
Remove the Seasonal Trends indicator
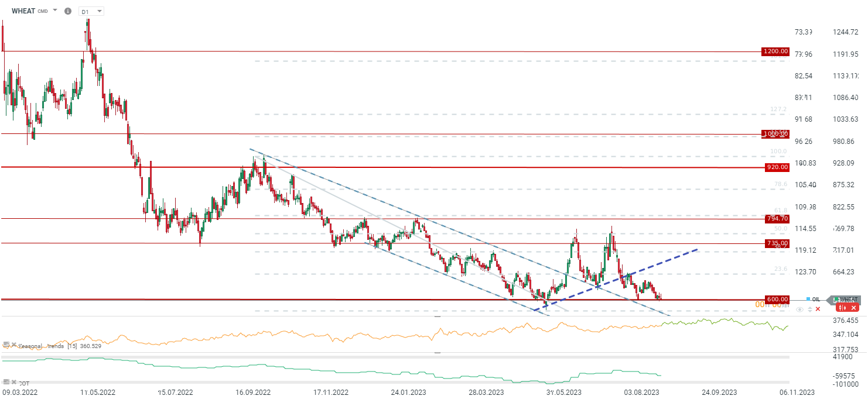click(13, 345)
